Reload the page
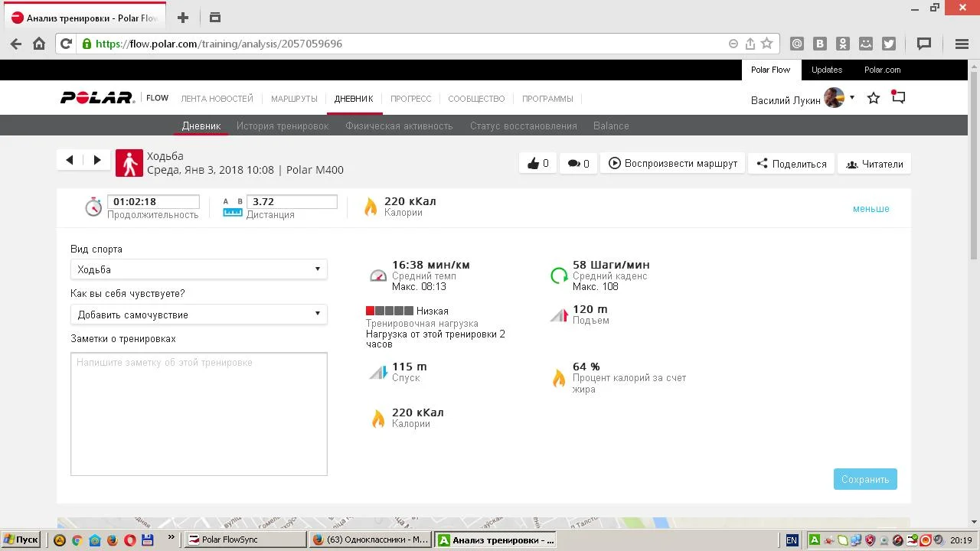 pos(66,44)
